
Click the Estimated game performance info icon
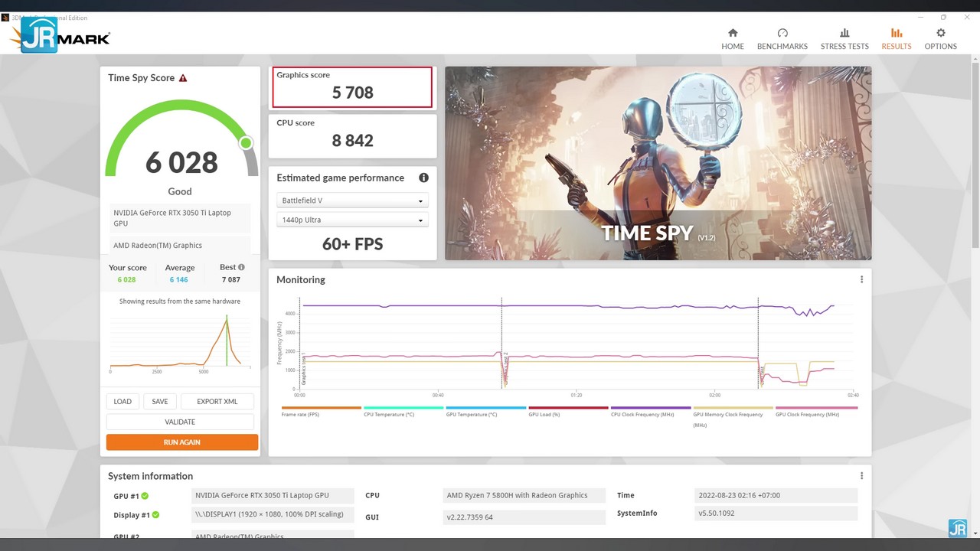[x=423, y=178]
